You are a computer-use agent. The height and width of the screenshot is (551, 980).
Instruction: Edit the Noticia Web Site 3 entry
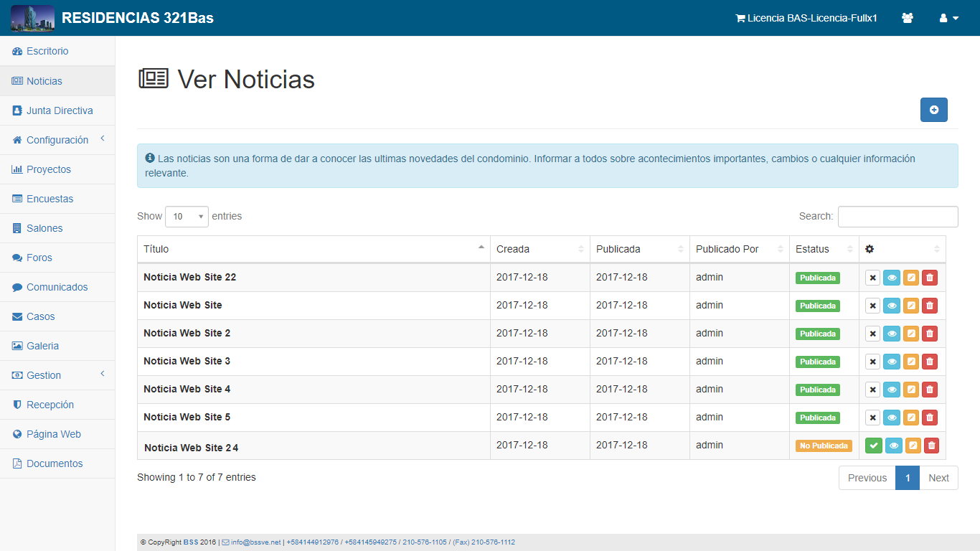(x=910, y=362)
